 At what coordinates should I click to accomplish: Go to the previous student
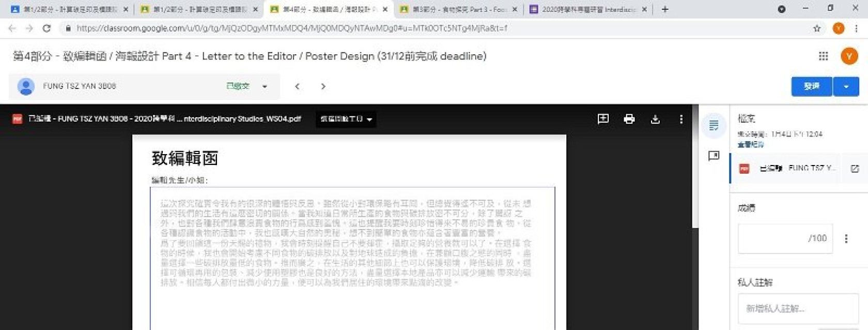click(297, 86)
